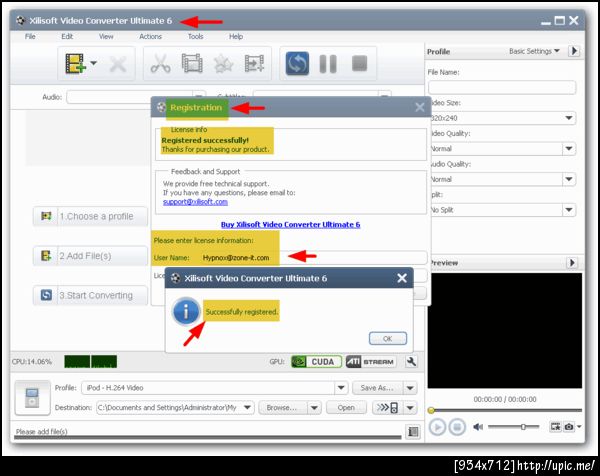Click the File Name input field
The image size is (600, 476).
point(502,87)
